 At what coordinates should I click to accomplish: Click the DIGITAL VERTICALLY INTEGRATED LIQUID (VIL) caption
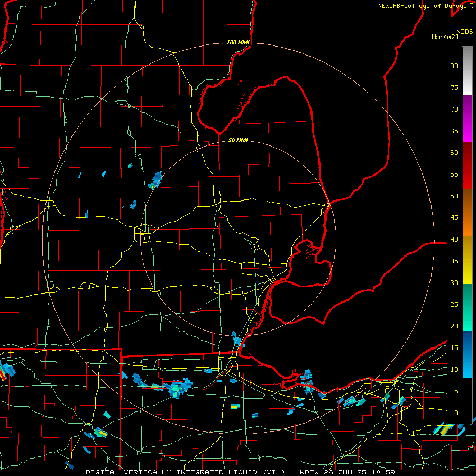pyautogui.click(x=186, y=472)
